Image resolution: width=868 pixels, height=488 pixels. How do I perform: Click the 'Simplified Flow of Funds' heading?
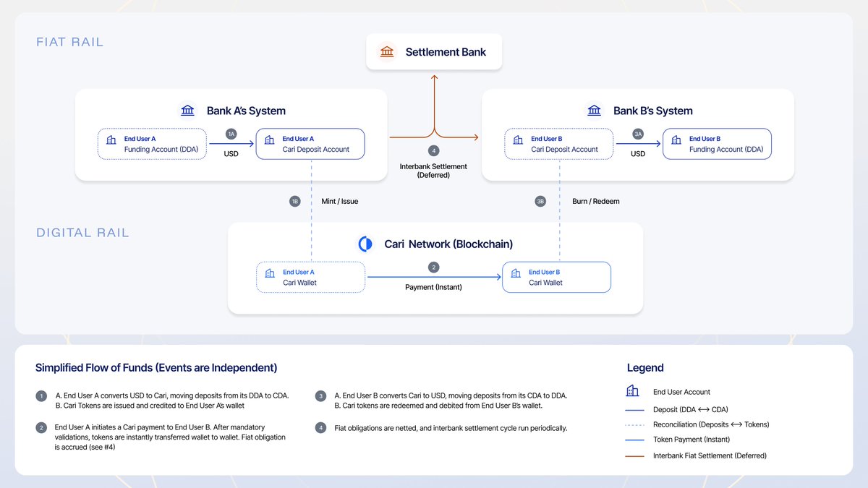(x=156, y=368)
